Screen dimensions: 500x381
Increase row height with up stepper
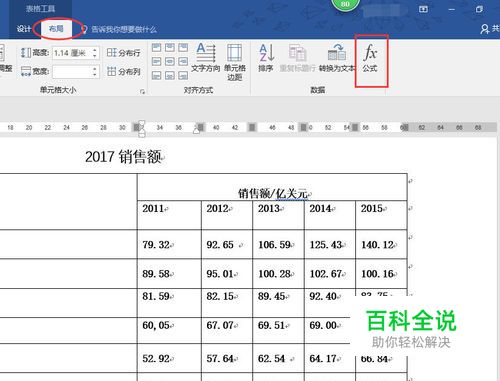tap(95, 50)
